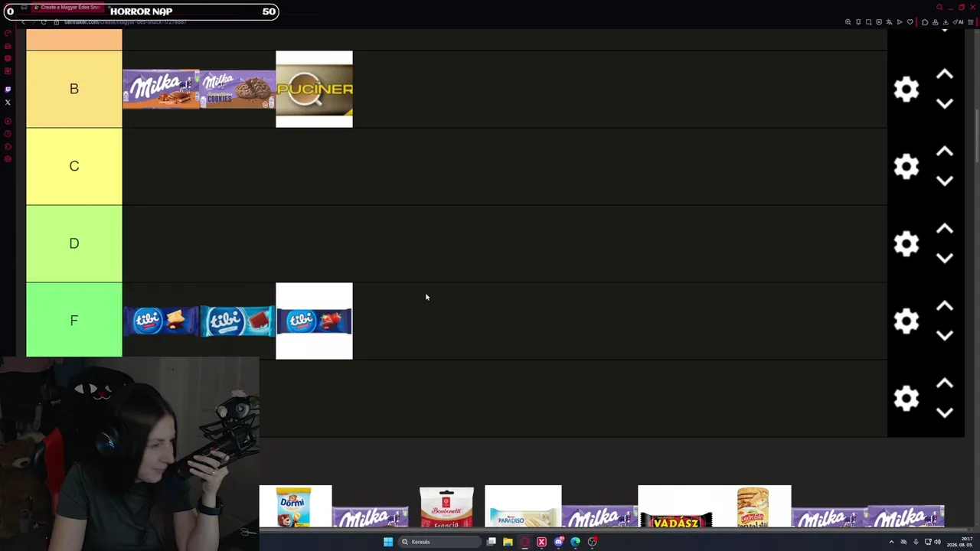The width and height of the screenshot is (980, 551).
Task: Open settings gear for tier F
Action: [906, 321]
